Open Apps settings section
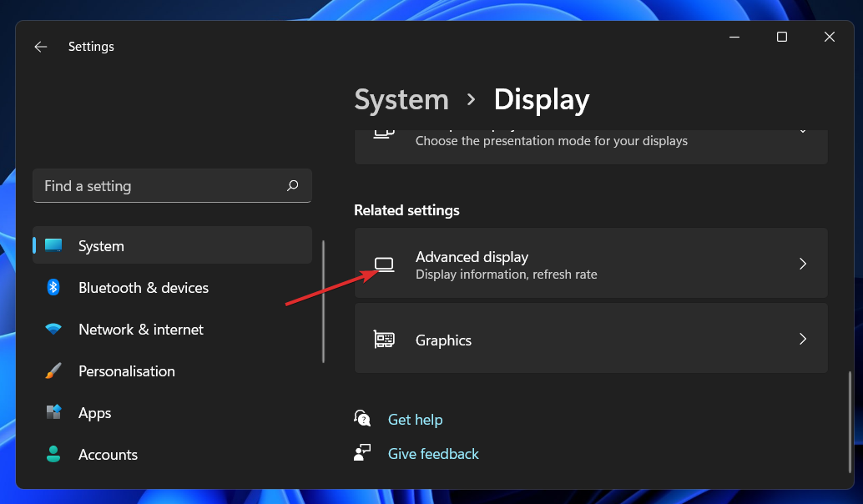This screenshot has width=863, height=504. [x=172, y=412]
